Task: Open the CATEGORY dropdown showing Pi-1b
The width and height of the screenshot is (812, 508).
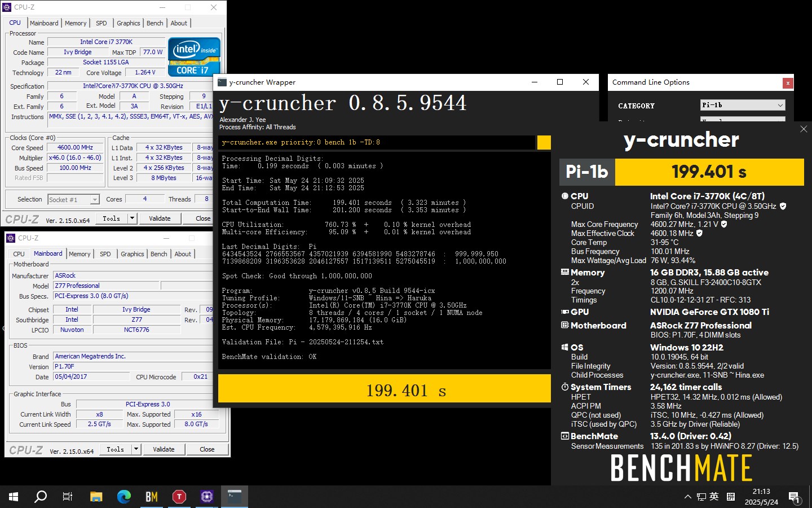Action: pos(743,106)
